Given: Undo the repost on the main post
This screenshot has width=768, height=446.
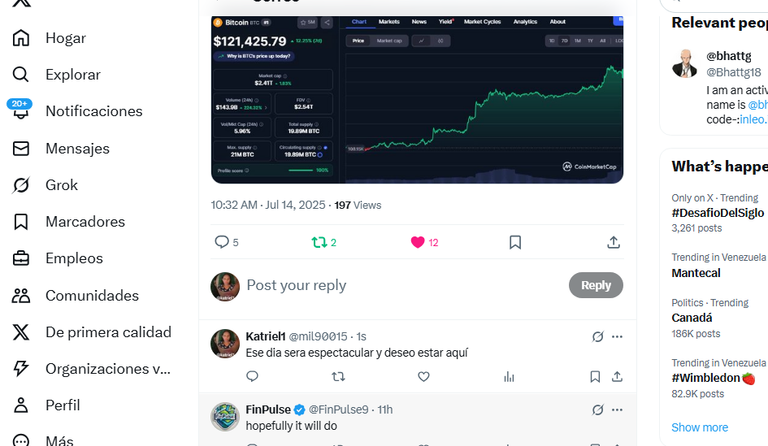Looking at the screenshot, I should (319, 242).
